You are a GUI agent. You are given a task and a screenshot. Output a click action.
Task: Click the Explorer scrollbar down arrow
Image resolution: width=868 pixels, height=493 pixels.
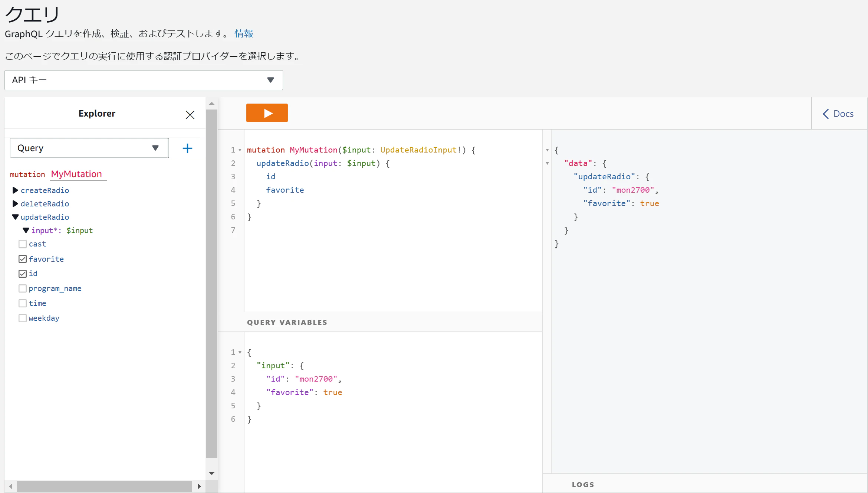(212, 473)
